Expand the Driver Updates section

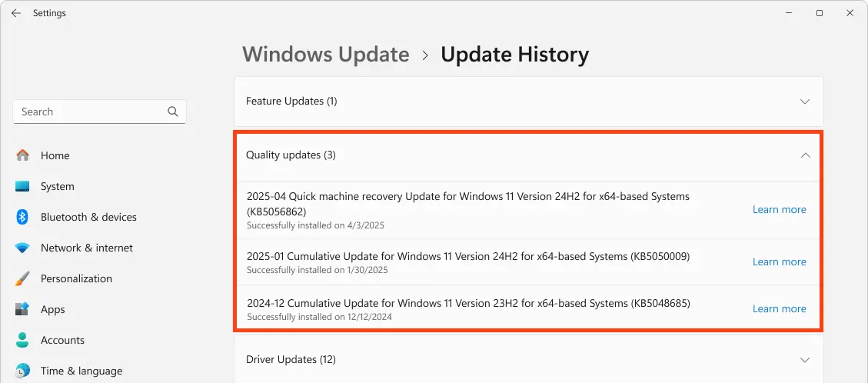pos(805,360)
